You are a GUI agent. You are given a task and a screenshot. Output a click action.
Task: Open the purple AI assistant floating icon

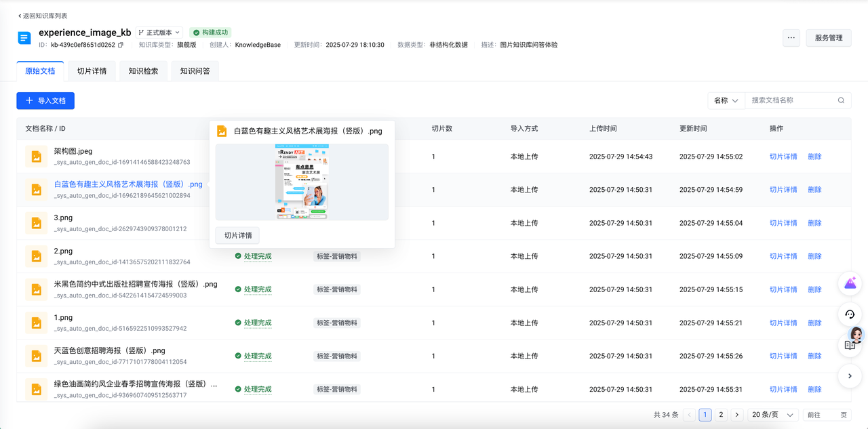click(x=850, y=283)
